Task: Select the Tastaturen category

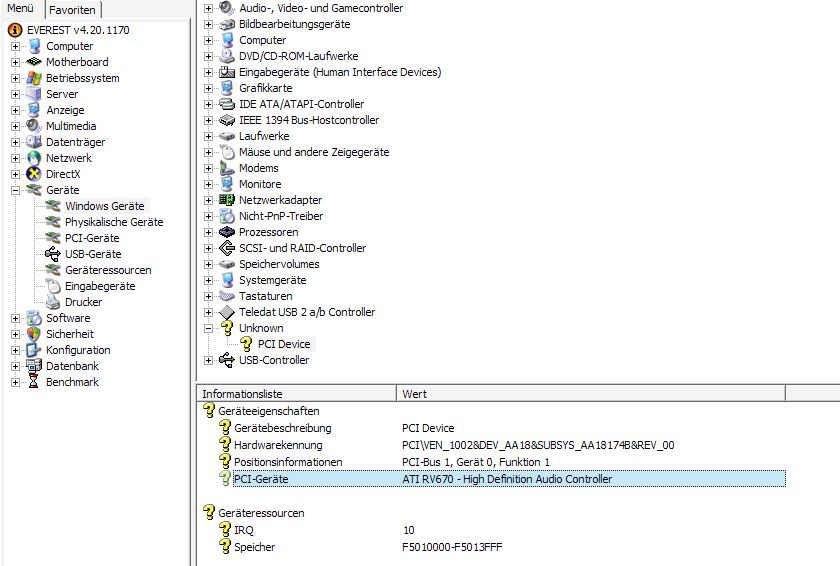Action: (266, 296)
